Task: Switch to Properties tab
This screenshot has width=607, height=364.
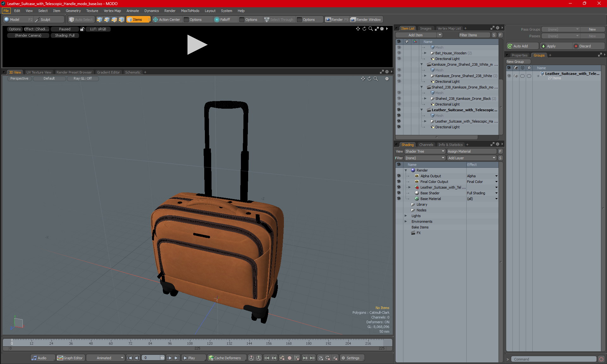Action: (x=519, y=55)
